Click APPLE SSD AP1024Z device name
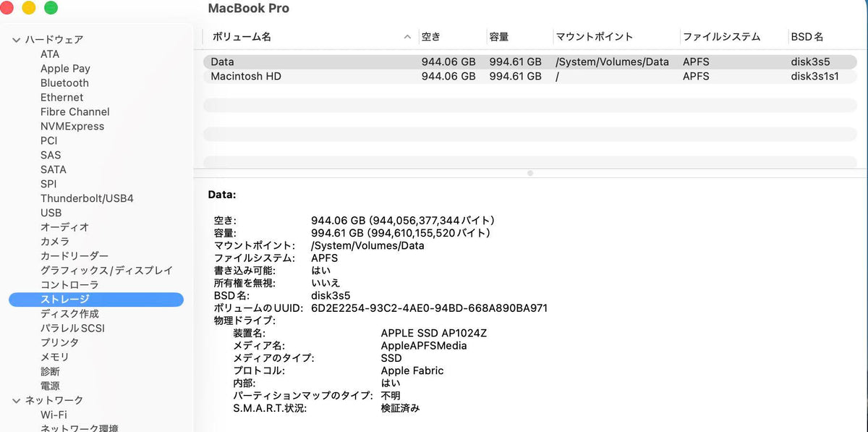The image size is (868, 432). coord(434,333)
